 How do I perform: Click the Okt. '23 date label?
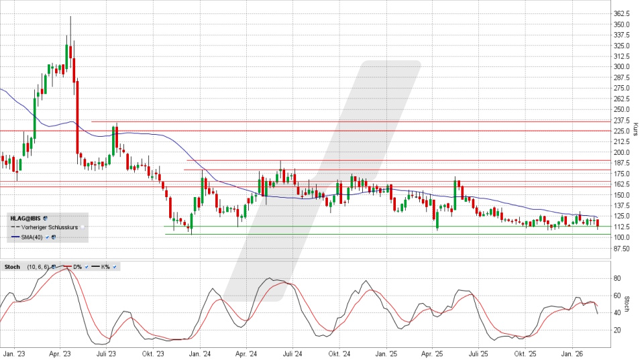point(153,354)
